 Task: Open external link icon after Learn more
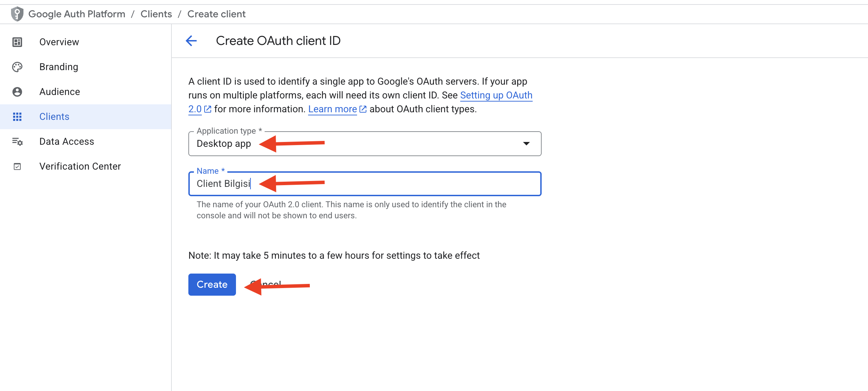point(363,109)
